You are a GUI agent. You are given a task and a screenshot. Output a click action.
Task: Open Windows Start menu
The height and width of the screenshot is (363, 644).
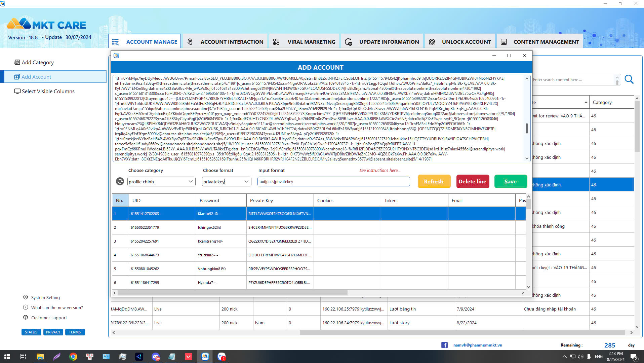pos(7,356)
